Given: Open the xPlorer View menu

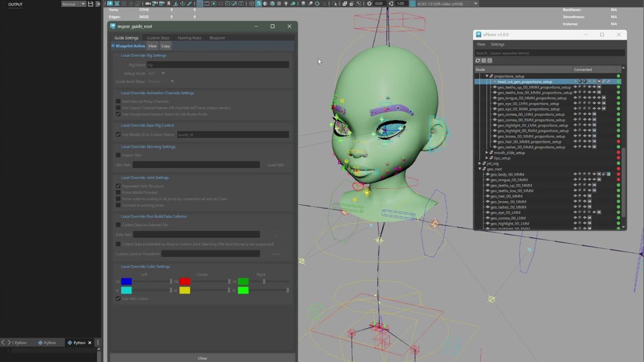Looking at the screenshot, I should pyautogui.click(x=481, y=45).
